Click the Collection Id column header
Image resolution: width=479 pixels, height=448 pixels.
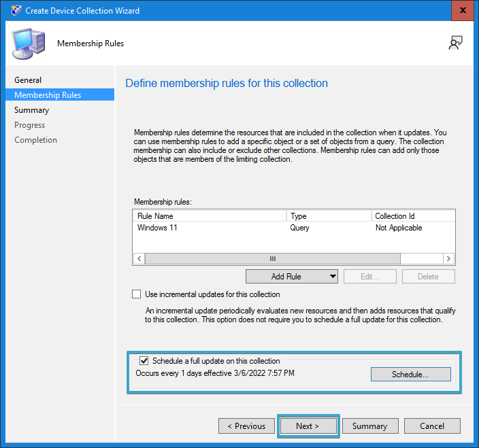[413, 216]
